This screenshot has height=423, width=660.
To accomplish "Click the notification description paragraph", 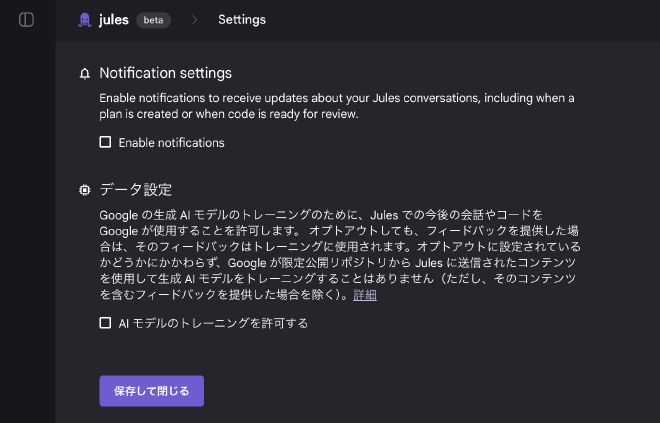I will [337, 106].
